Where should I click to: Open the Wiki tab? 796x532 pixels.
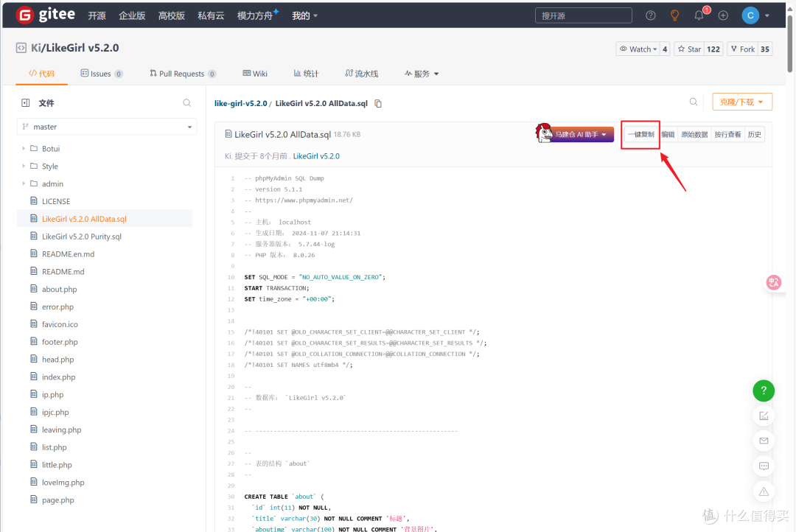tap(255, 74)
